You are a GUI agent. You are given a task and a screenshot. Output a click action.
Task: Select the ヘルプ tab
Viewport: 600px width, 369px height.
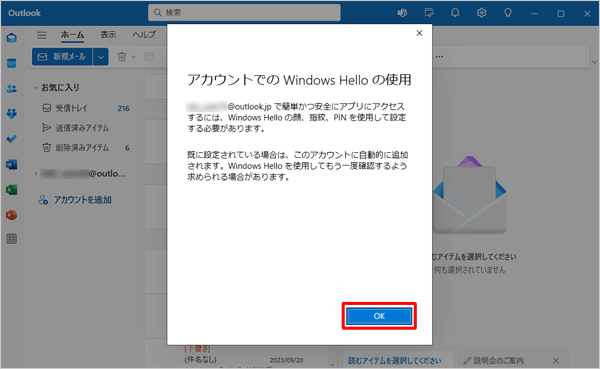(x=144, y=35)
